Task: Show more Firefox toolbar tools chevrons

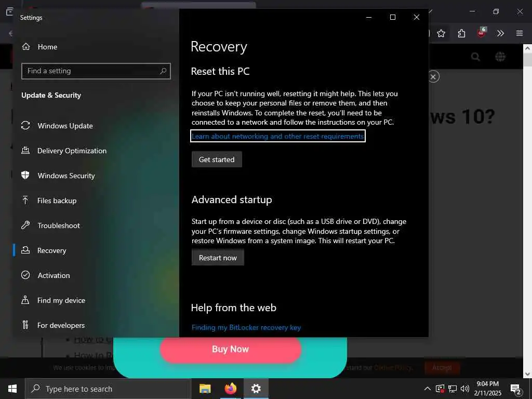Action: point(500,33)
